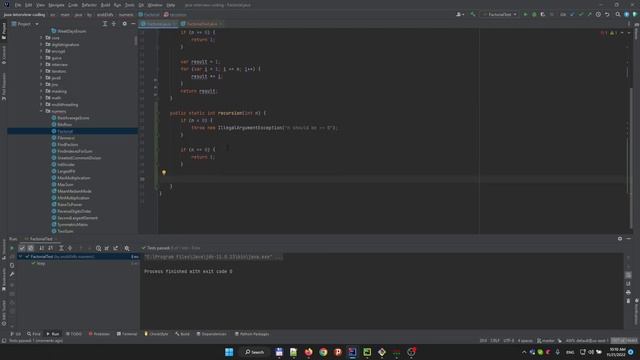Open the FactorialTest run configuration dropdown
The width and height of the screenshot is (640, 360).
(x=500, y=14)
